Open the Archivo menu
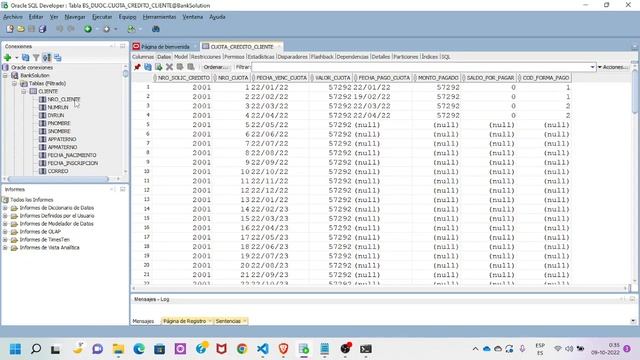The width and height of the screenshot is (640, 360). pos(13,17)
